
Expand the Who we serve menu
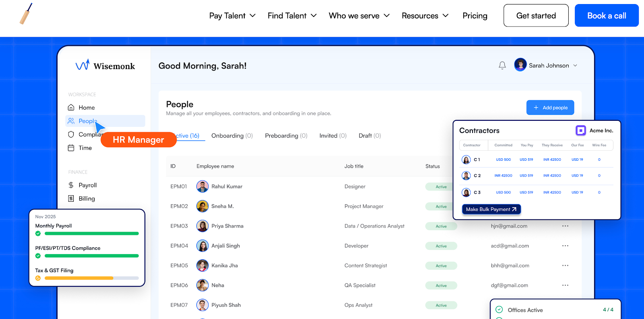pyautogui.click(x=359, y=16)
